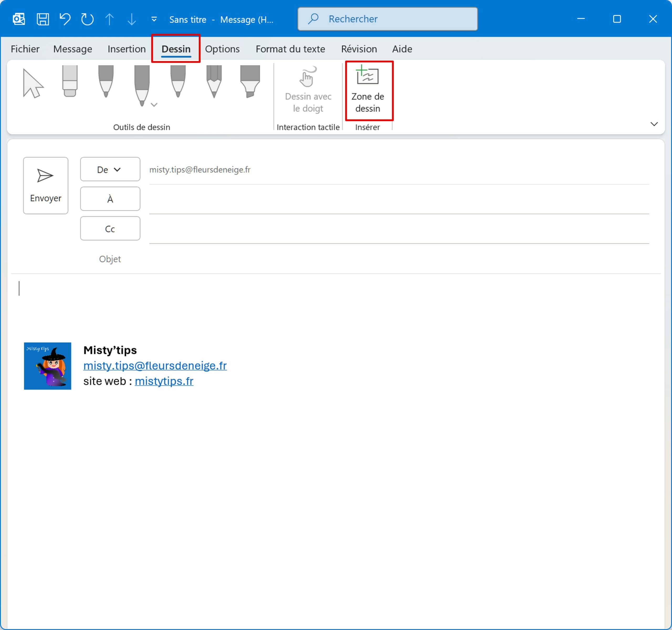Save the message with the floppy disk icon
This screenshot has width=672, height=630.
43,19
